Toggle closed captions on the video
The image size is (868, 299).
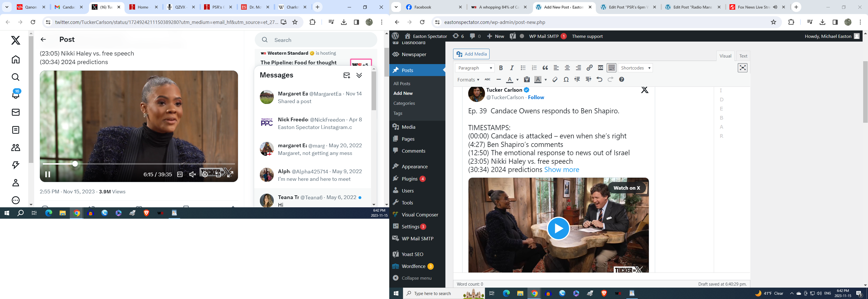(180, 174)
